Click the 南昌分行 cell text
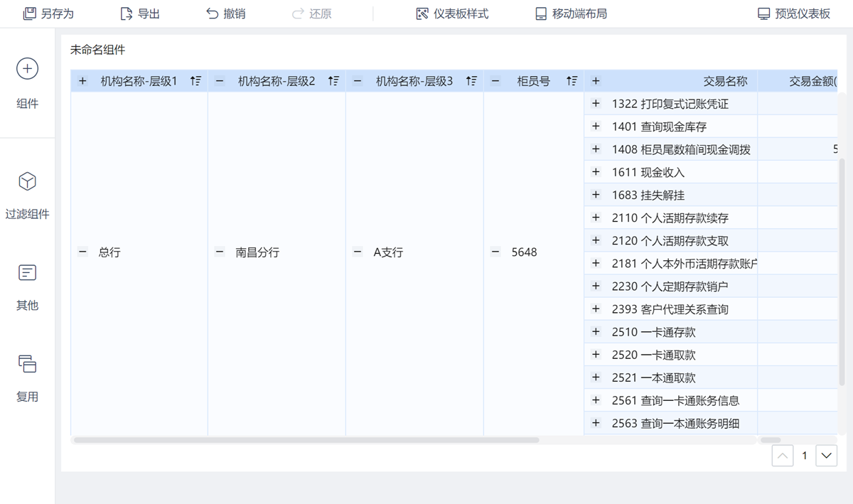 click(257, 252)
